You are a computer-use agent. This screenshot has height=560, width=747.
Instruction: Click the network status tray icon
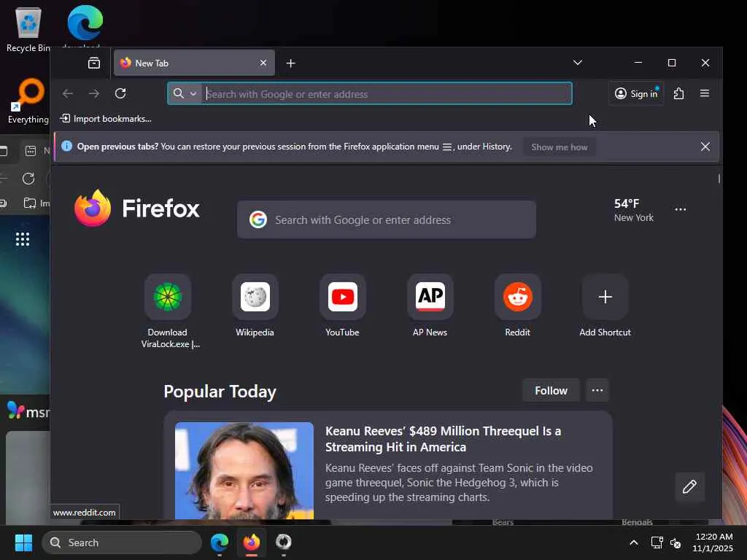coord(657,542)
